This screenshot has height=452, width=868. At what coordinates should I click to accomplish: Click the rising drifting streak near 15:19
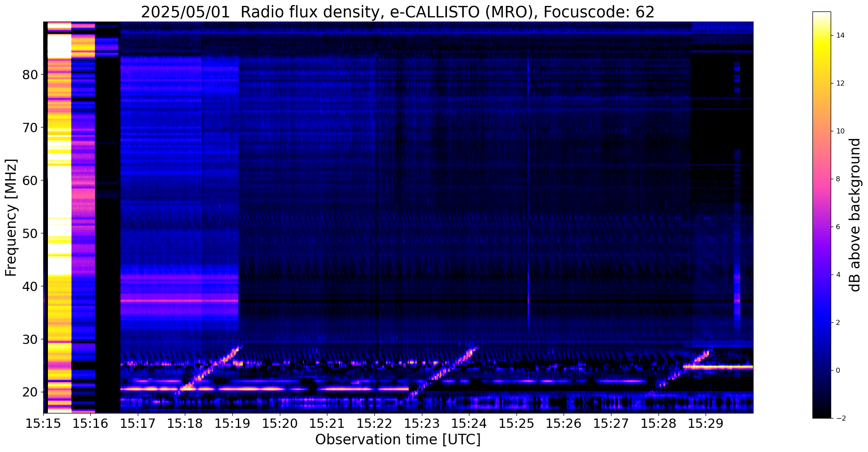(x=209, y=371)
